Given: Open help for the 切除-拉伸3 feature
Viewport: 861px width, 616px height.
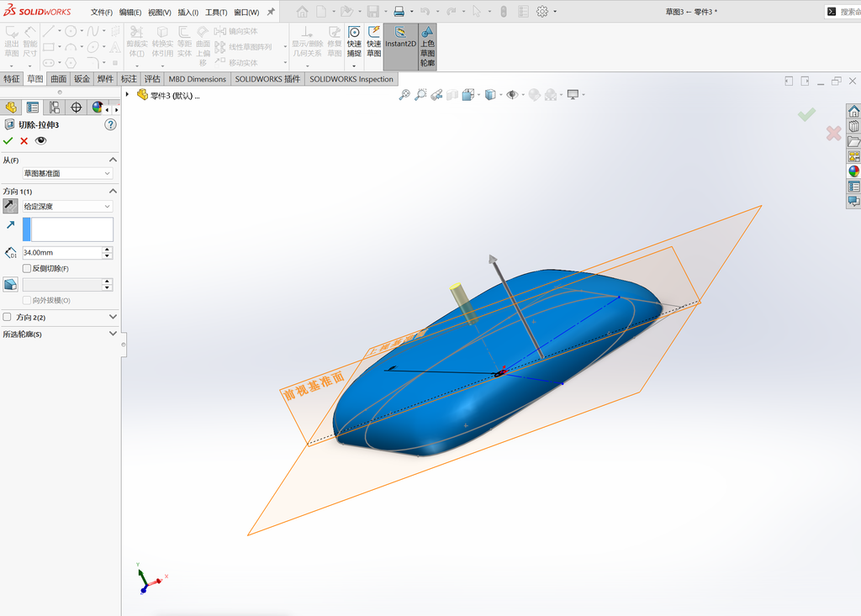Looking at the screenshot, I should coord(110,124).
